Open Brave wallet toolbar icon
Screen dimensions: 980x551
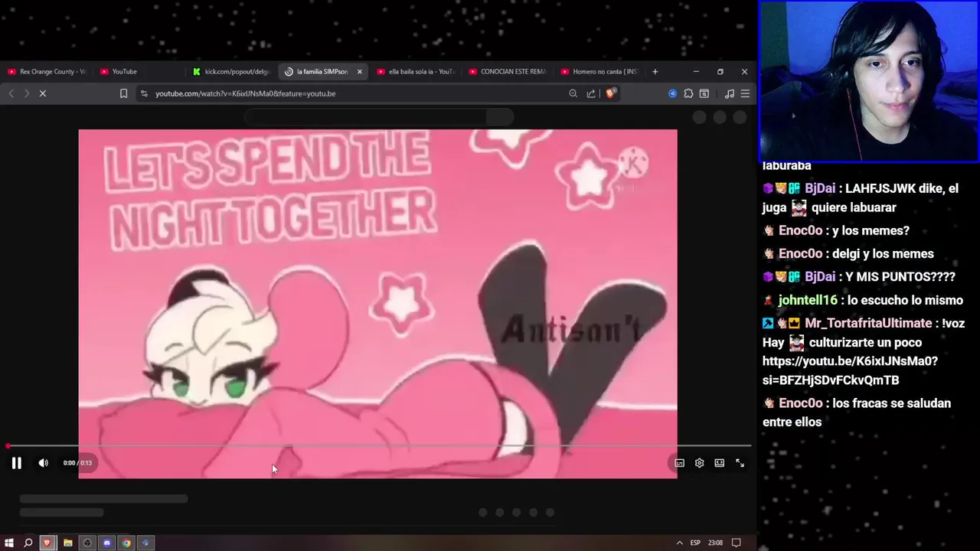[x=704, y=93]
